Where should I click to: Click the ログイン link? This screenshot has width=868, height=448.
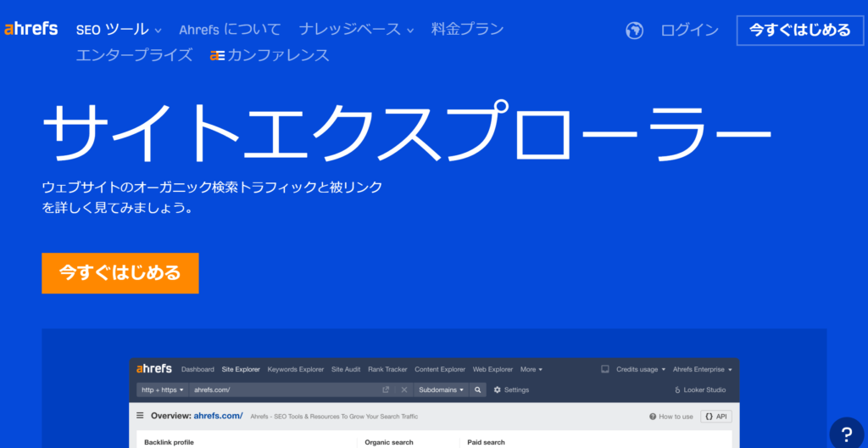click(690, 30)
